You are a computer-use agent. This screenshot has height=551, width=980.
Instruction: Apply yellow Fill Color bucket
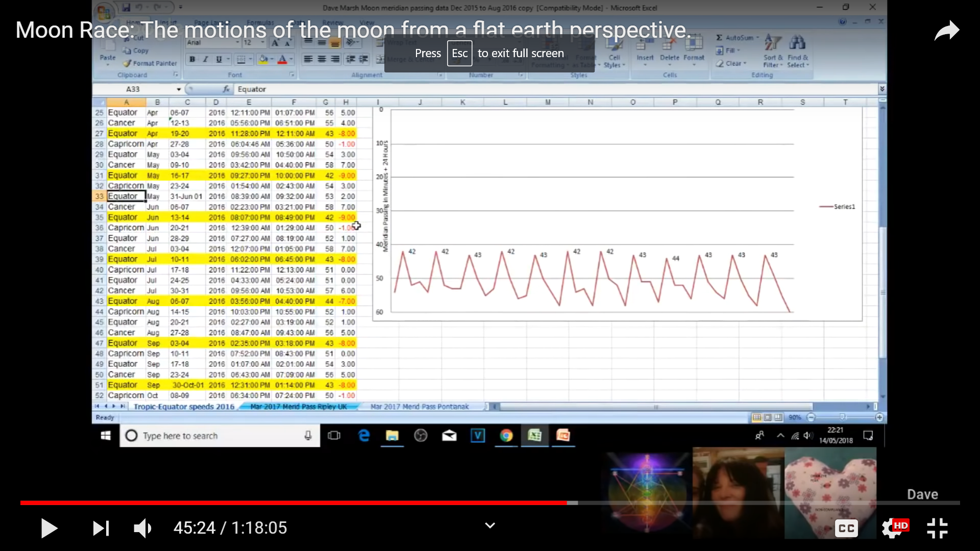pos(263,59)
